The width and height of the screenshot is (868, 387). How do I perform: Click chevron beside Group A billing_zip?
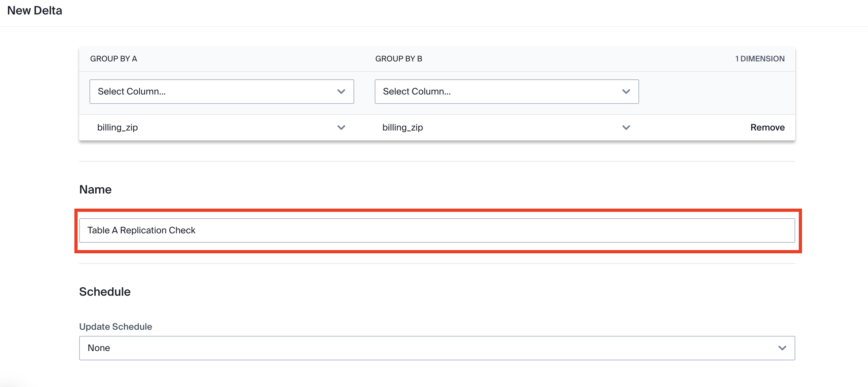341,128
